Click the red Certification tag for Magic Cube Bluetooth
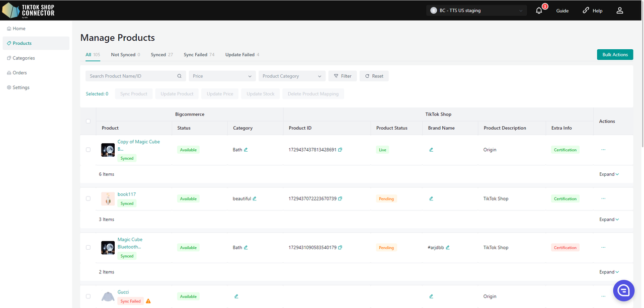Image resolution: width=644 pixels, height=308 pixels. coord(565,248)
